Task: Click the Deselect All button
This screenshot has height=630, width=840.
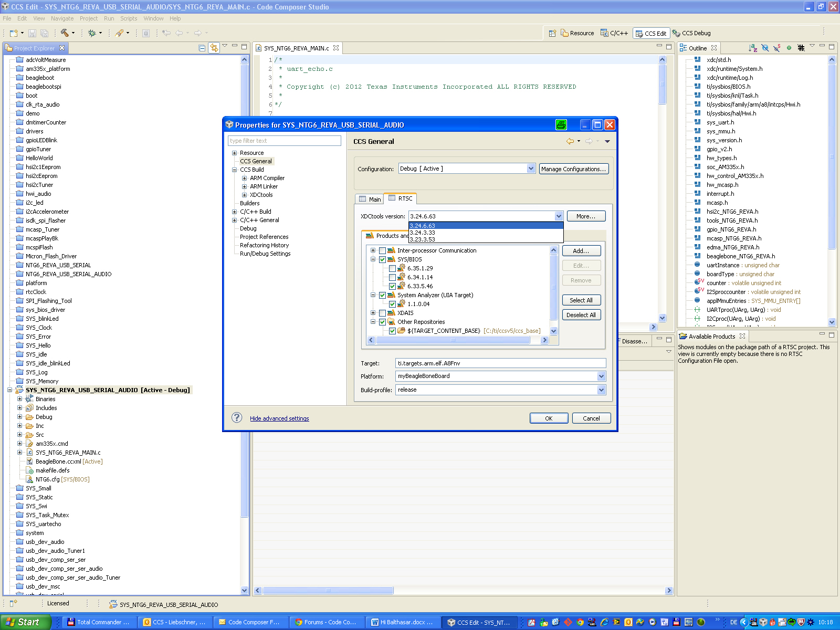Action: pos(581,315)
